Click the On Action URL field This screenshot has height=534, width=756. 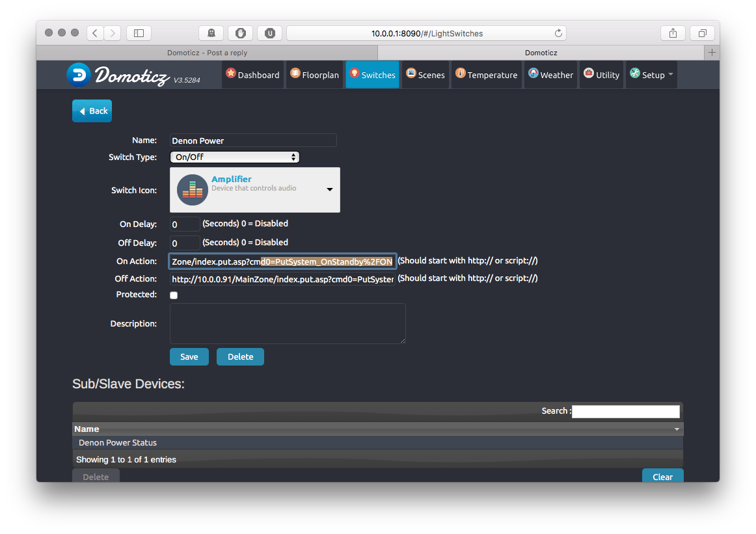(x=282, y=261)
